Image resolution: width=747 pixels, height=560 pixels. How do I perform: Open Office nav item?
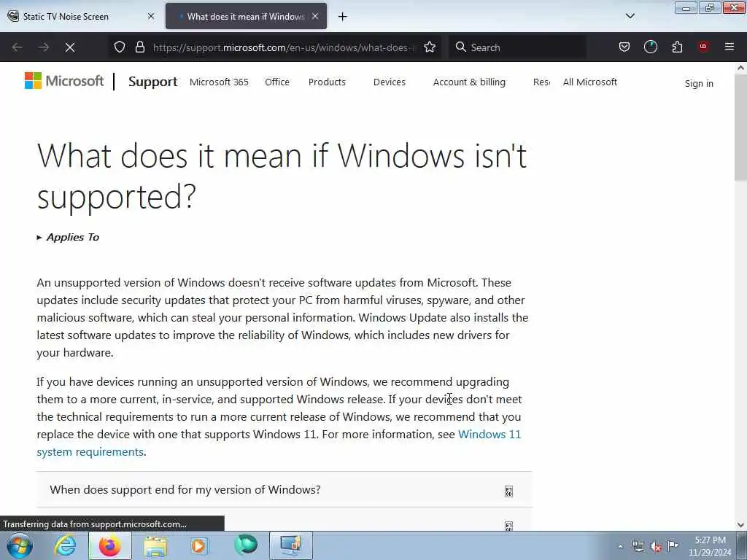(277, 82)
